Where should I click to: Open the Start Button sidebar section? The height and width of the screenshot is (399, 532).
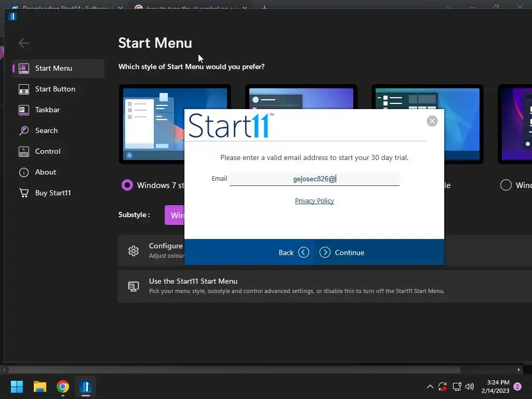coord(58,89)
